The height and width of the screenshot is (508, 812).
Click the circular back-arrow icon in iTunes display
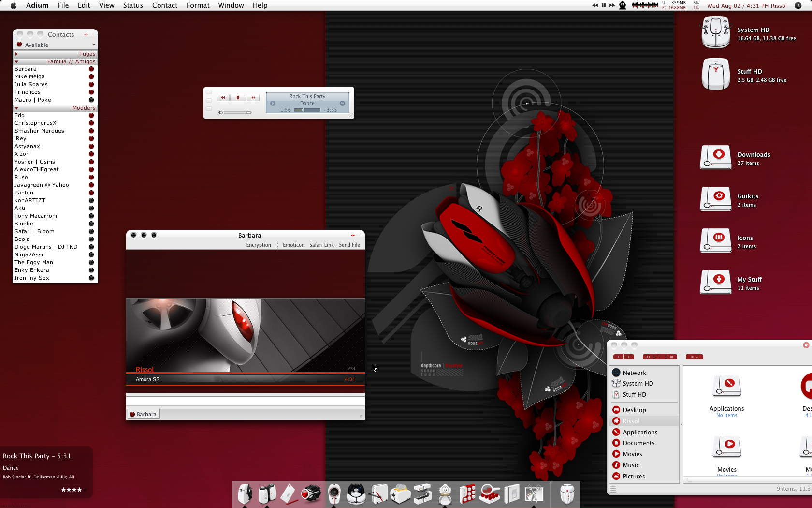click(x=342, y=104)
